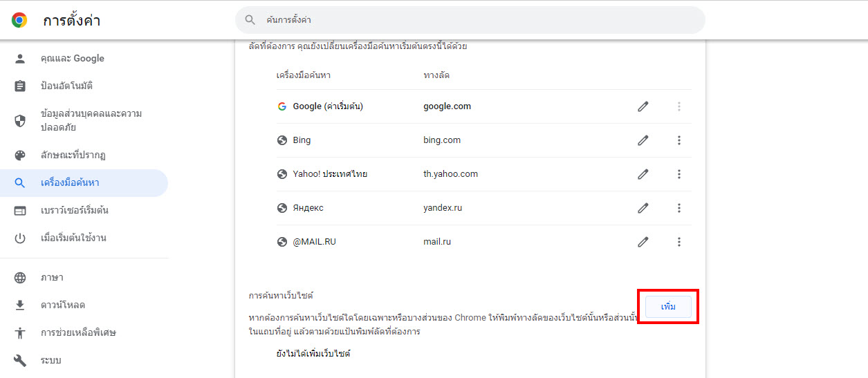Select เครื่องมือค้นหา in sidebar
Viewport: 868px width, 378px height.
pos(84,183)
